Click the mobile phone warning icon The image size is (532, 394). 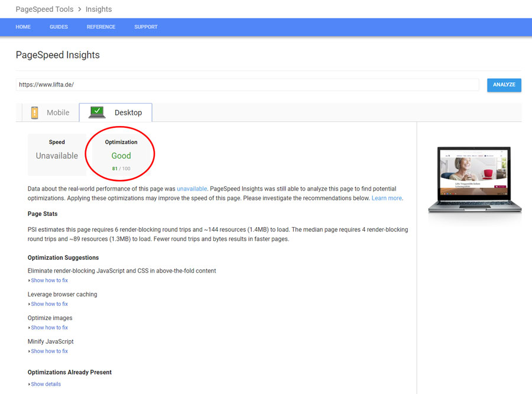(x=34, y=112)
